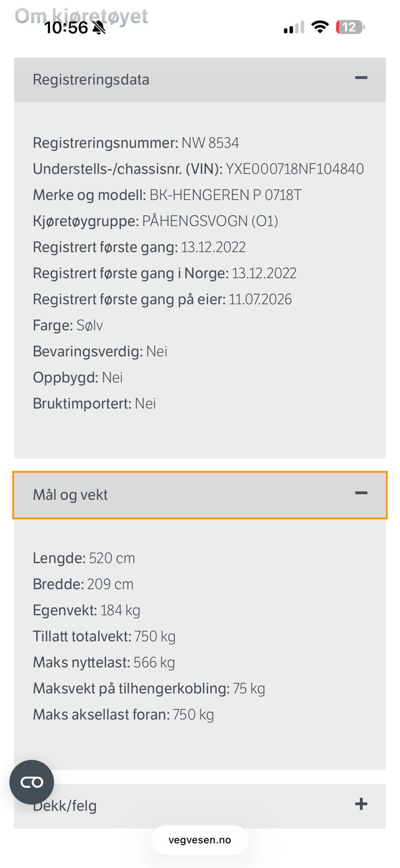Tap registration number NW 8534
Screen dimensions: 400x868
[x=210, y=143]
